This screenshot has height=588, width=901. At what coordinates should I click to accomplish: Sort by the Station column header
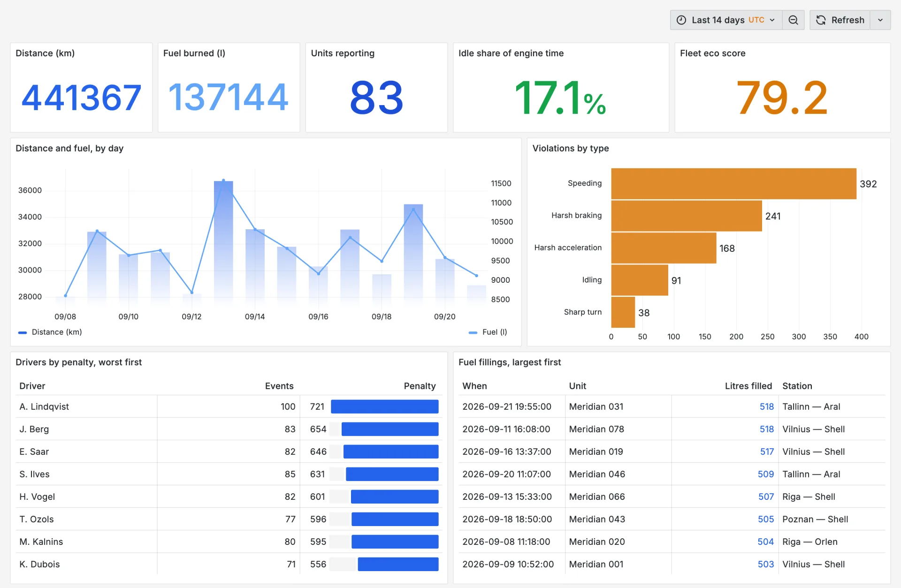(797, 386)
